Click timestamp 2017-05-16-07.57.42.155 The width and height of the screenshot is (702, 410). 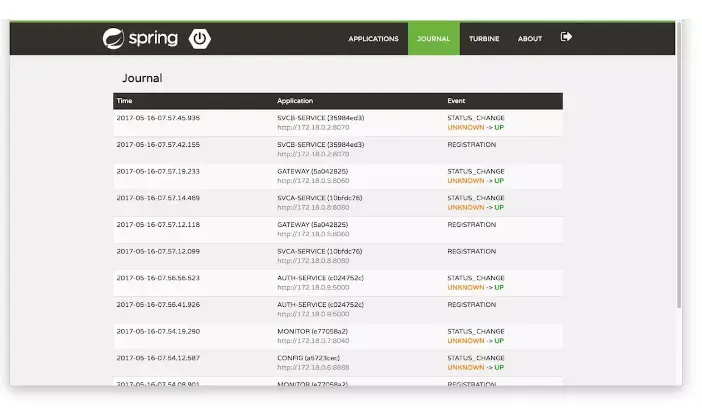click(x=158, y=145)
